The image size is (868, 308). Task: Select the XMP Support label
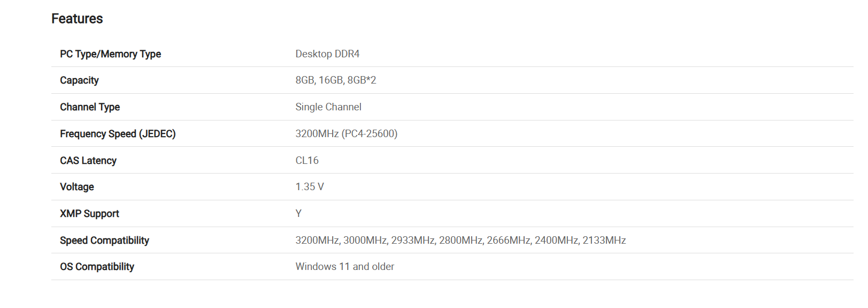(x=89, y=214)
